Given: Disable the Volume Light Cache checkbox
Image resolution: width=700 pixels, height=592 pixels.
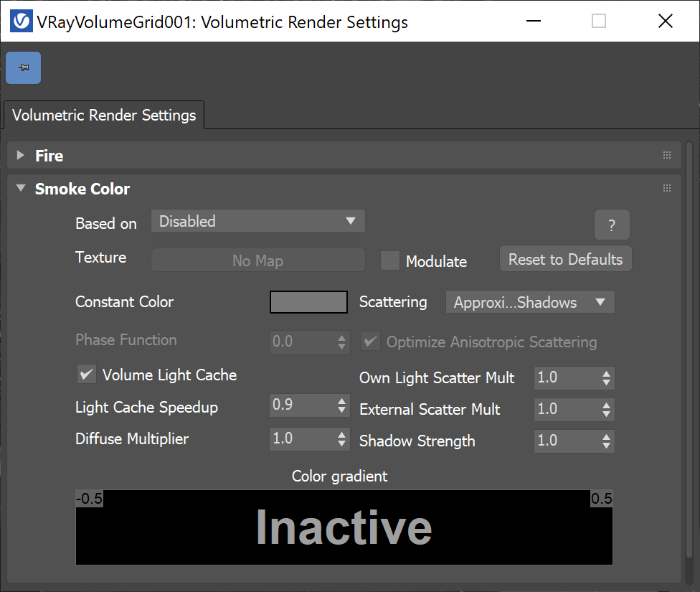Looking at the screenshot, I should [x=86, y=374].
